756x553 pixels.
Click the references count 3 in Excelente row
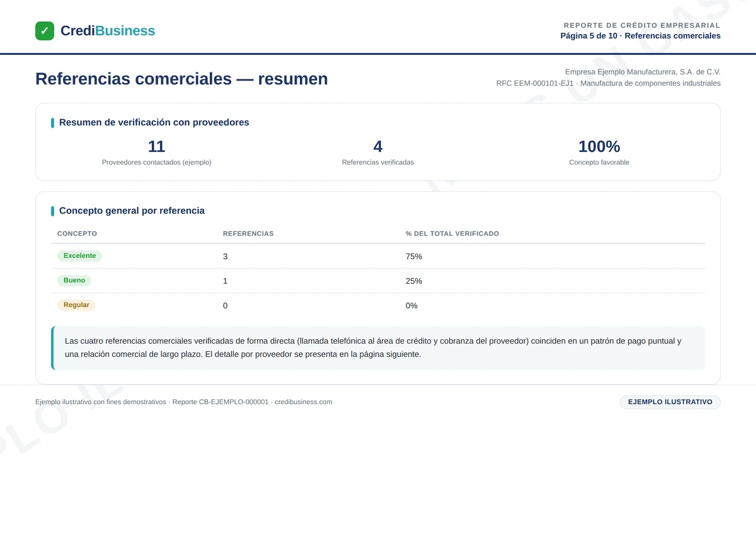226,257
